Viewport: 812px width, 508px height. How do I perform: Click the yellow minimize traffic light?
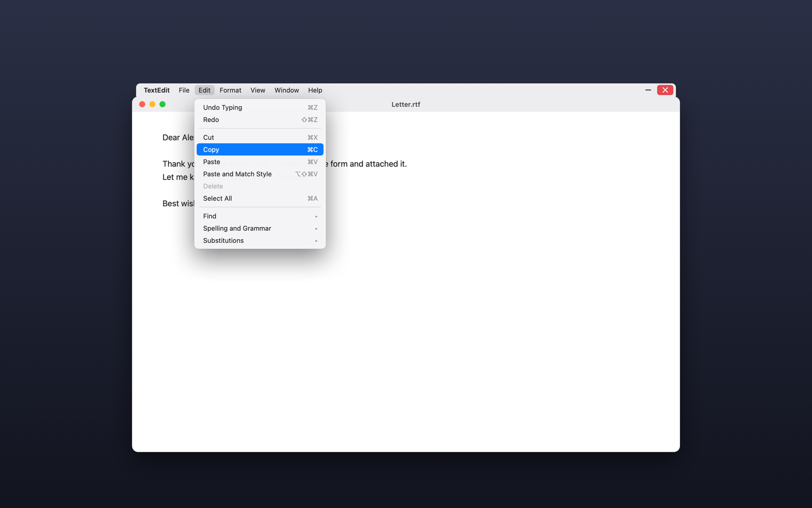[x=152, y=104]
